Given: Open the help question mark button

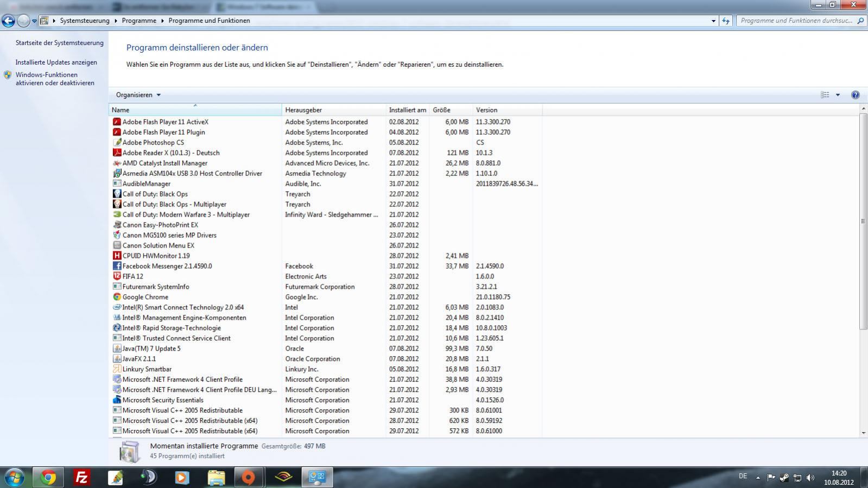Looking at the screenshot, I should 856,95.
